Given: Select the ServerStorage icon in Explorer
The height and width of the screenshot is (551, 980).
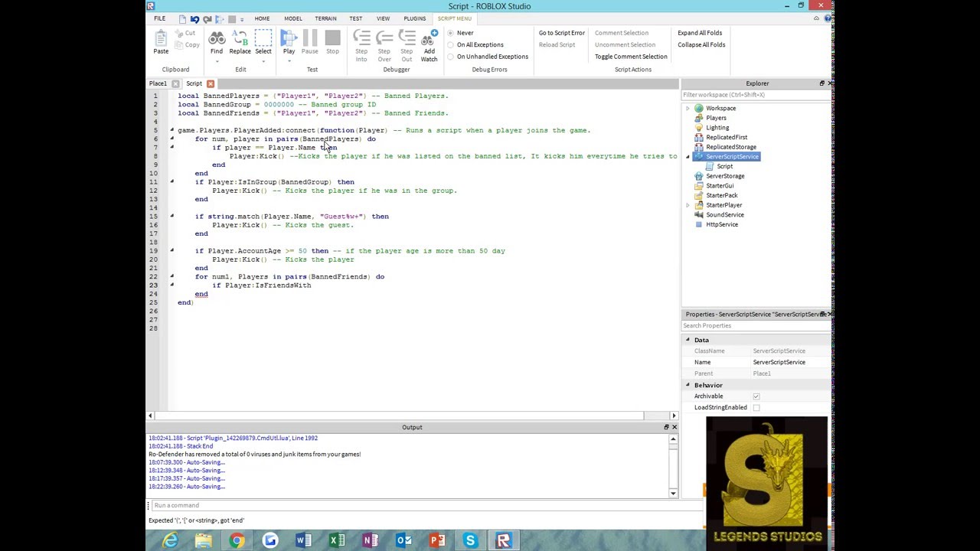Looking at the screenshot, I should (x=699, y=176).
